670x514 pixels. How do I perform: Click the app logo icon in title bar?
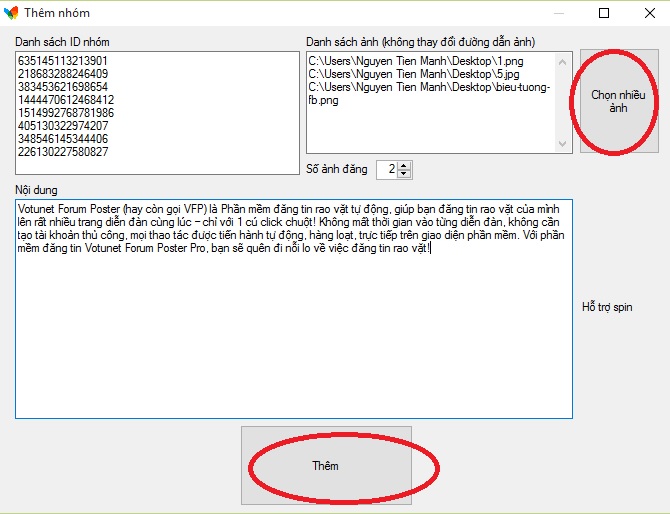tap(12, 13)
